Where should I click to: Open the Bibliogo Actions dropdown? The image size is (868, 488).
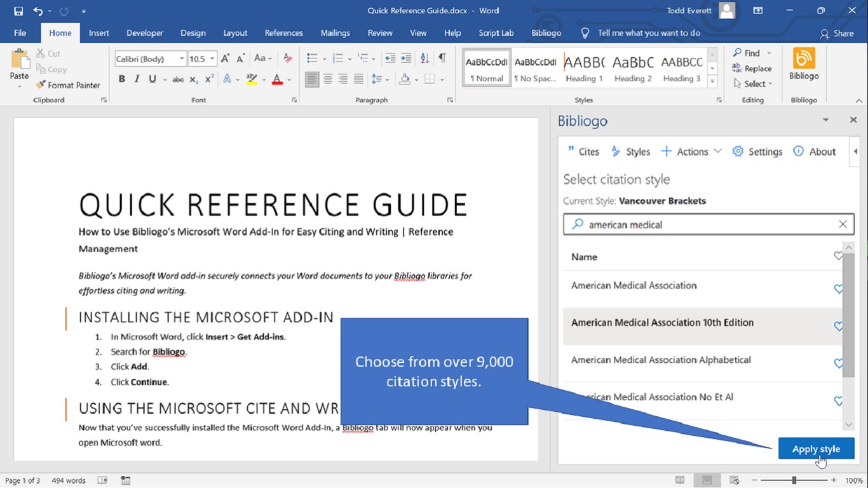[691, 151]
